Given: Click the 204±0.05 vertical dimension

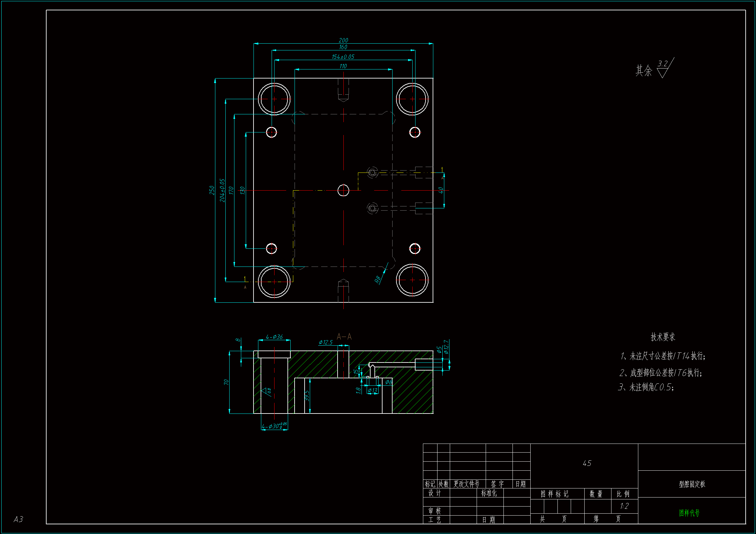Looking at the screenshot, I should [222, 190].
